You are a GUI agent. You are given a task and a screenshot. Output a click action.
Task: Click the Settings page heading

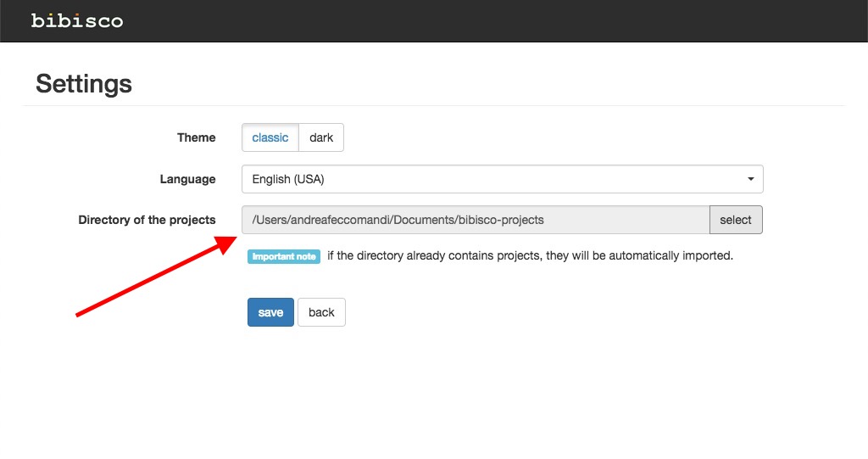click(84, 84)
